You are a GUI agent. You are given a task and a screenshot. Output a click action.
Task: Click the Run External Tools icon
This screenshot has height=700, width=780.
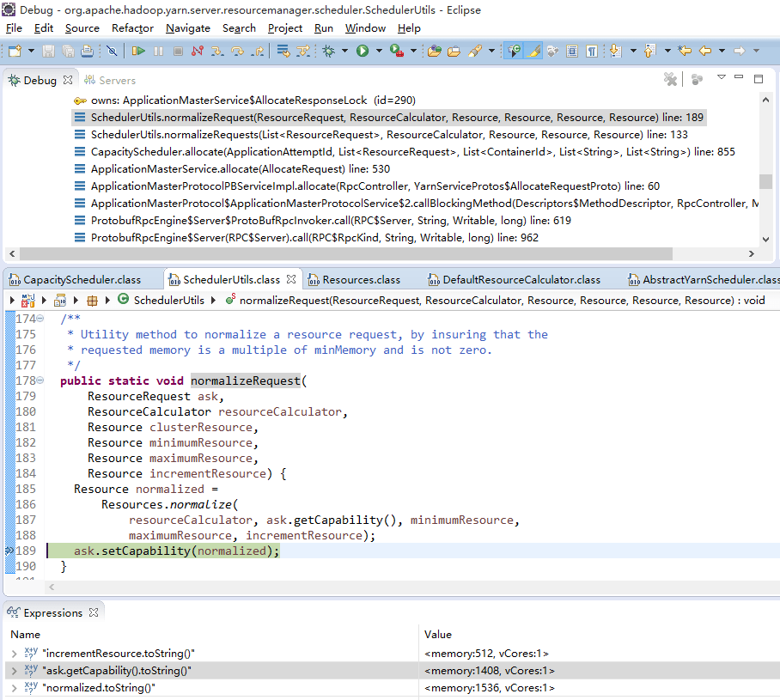(397, 51)
